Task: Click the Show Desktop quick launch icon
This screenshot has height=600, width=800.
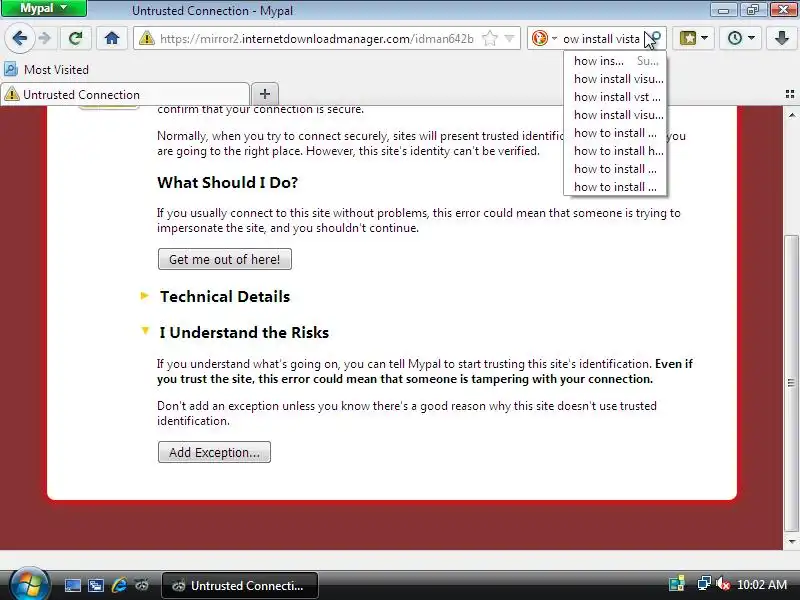Action: click(x=72, y=585)
